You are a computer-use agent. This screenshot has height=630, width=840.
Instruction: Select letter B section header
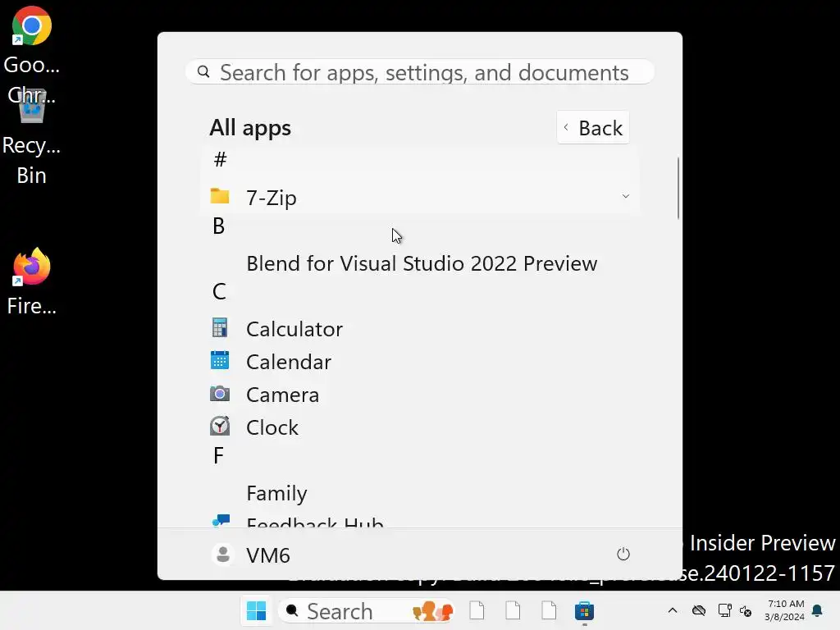click(218, 226)
